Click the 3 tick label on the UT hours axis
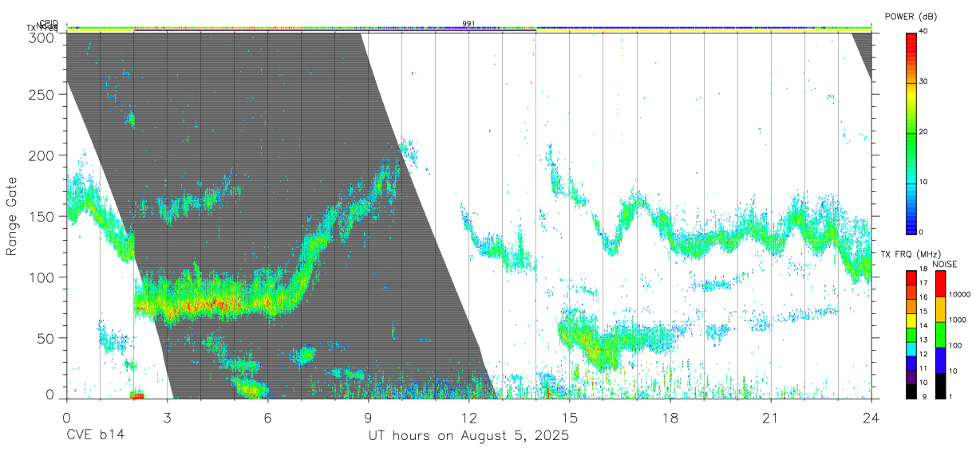This screenshot has width=980, height=452. pos(167,418)
